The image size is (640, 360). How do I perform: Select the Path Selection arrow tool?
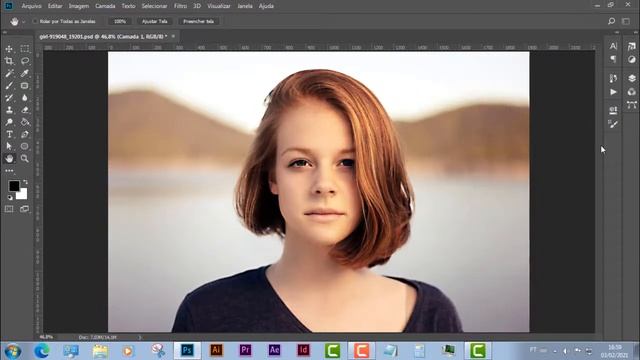9,146
